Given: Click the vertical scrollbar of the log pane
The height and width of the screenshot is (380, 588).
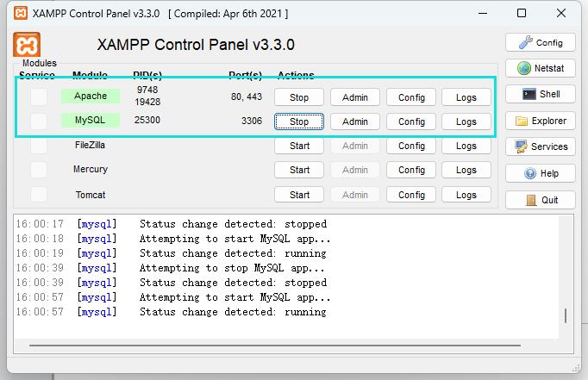Looking at the screenshot, I should coord(566,315).
